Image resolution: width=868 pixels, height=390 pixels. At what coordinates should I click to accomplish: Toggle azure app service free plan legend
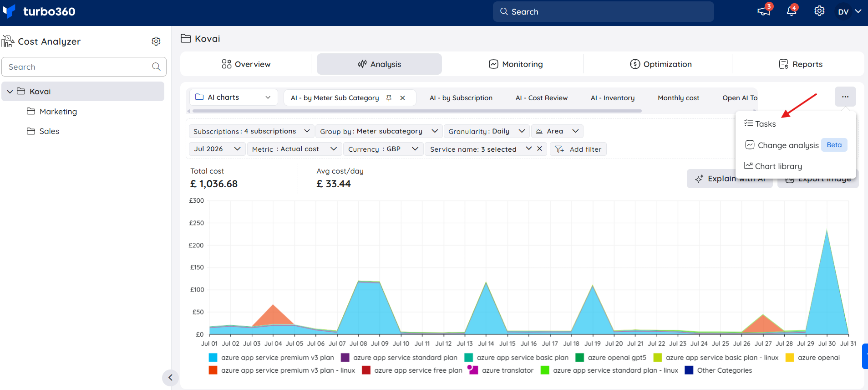coord(412,370)
